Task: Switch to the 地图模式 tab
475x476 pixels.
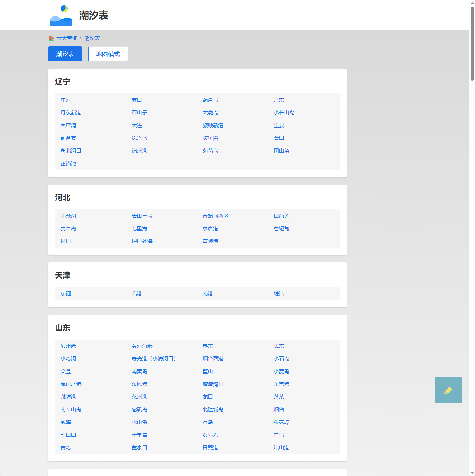Action: 108,54
